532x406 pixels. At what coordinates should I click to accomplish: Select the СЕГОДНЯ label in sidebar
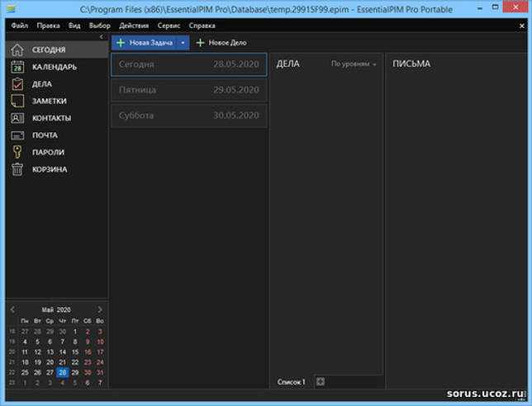49,50
